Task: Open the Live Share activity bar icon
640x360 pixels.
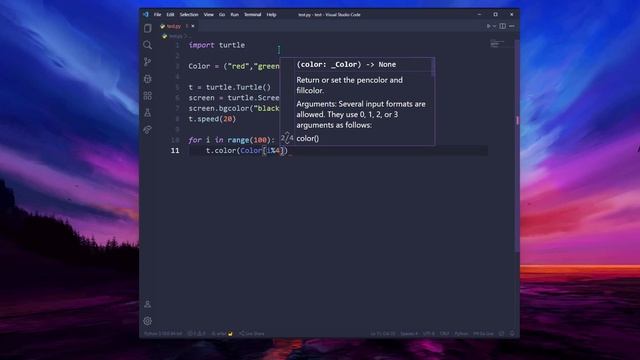Action: [148, 130]
